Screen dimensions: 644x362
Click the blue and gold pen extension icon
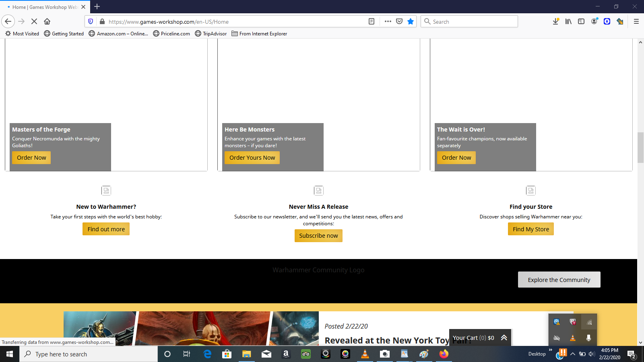coord(620,21)
